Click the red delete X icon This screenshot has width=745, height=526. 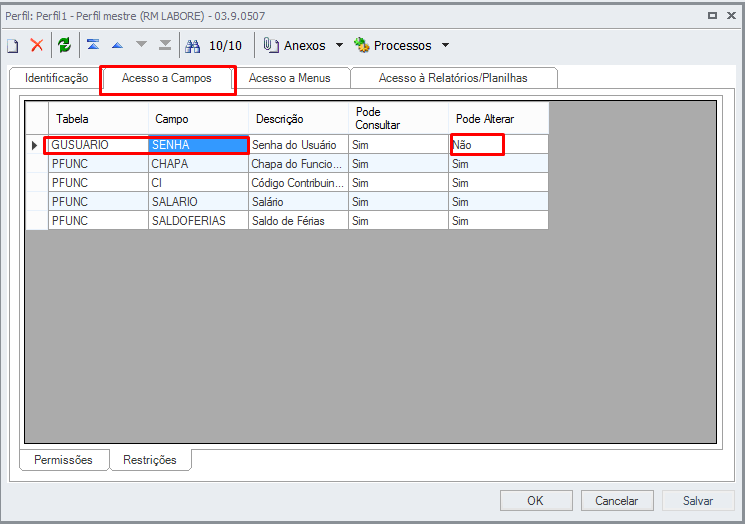(x=37, y=45)
